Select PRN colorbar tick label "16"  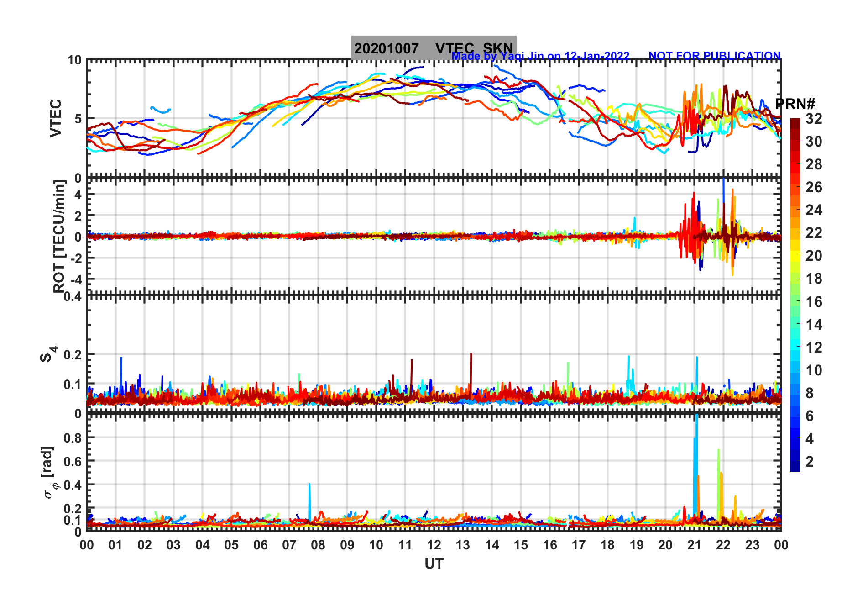point(814,302)
